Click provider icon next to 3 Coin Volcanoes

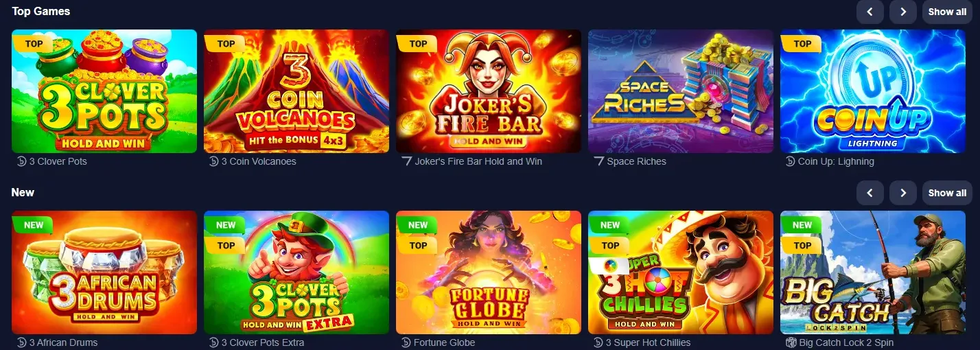coord(213,161)
